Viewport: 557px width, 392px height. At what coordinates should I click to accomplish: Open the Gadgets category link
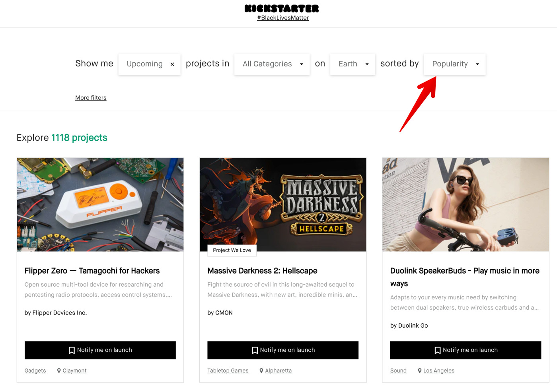[35, 371]
